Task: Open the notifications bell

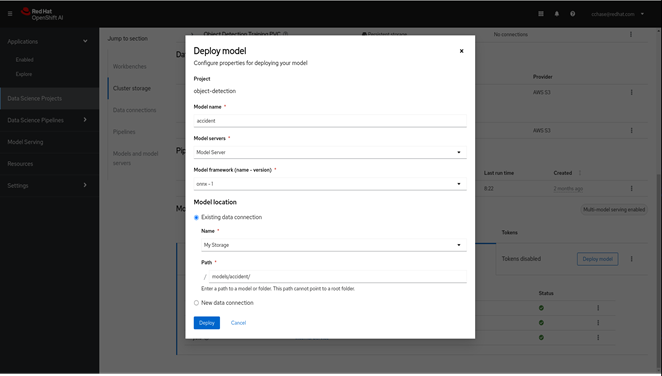Action: (556, 14)
